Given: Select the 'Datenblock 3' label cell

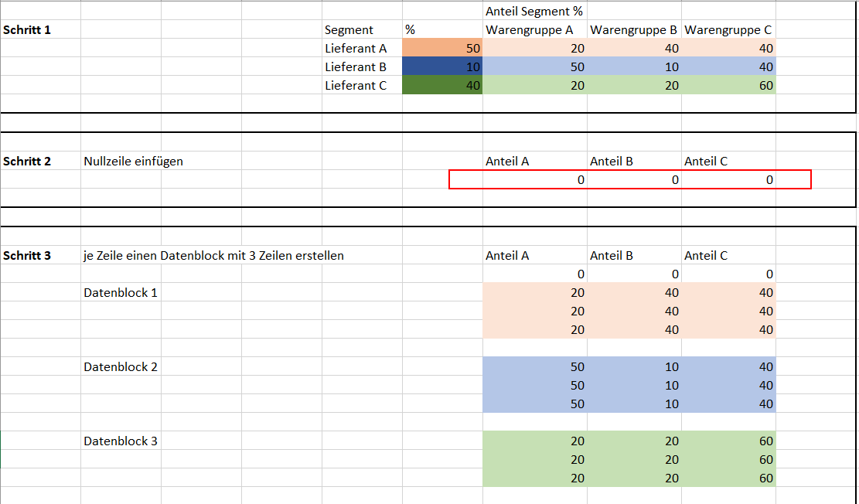Looking at the screenshot, I should 121,441.
